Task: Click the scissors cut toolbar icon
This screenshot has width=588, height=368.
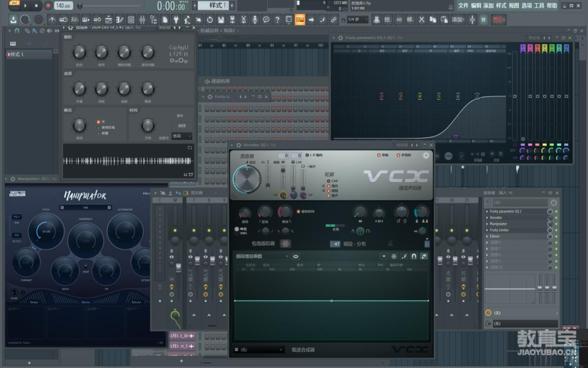Action: point(421,20)
